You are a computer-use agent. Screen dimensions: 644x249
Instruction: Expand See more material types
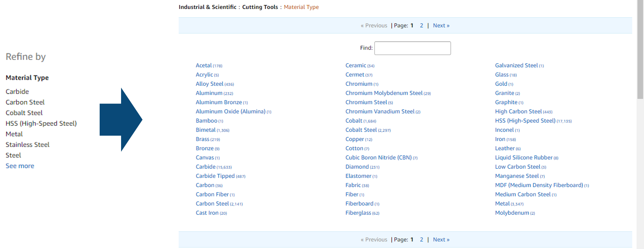pyautogui.click(x=20, y=166)
